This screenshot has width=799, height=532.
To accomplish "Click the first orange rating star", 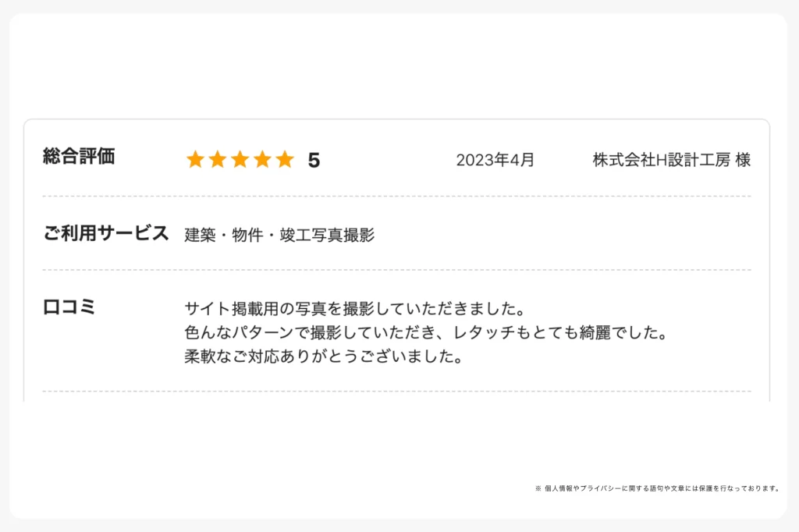I will 195,159.
